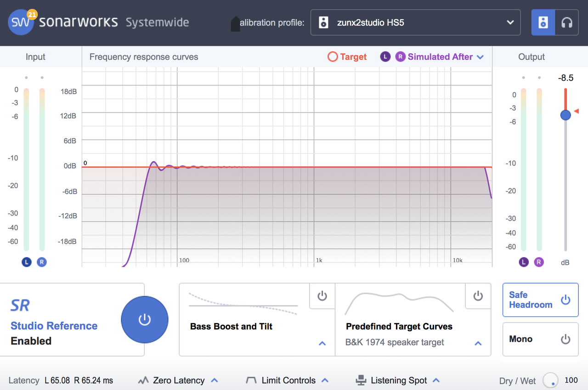
Task: Toggle Mono output
Action: coord(540,339)
